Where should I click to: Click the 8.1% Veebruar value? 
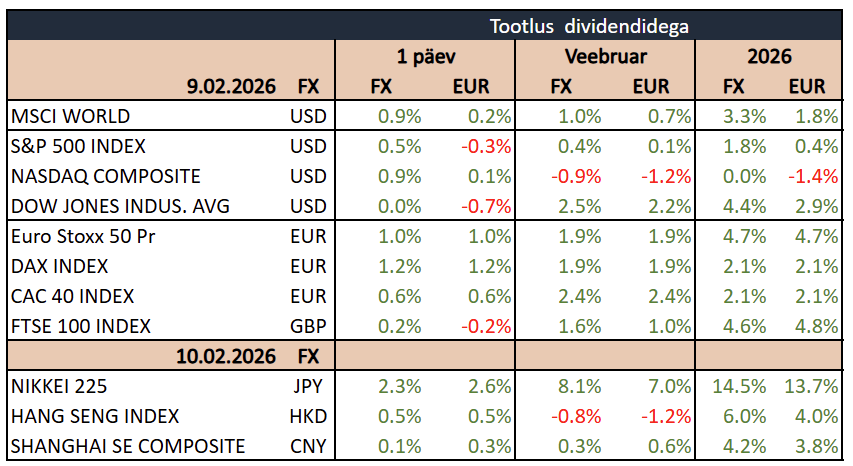point(561,385)
